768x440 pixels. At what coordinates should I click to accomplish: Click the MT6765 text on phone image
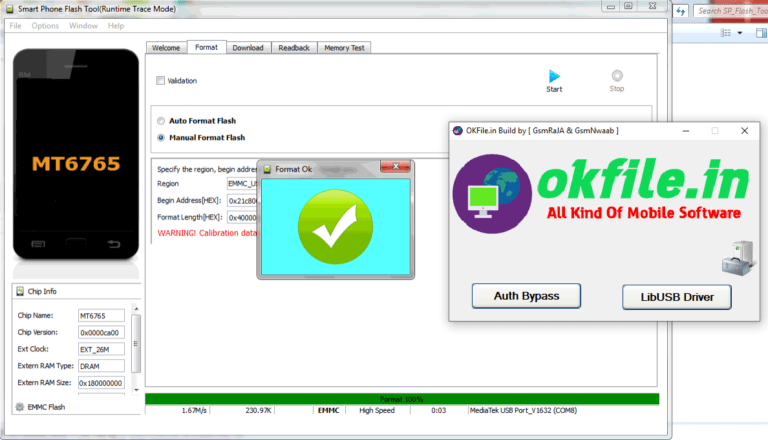76,164
